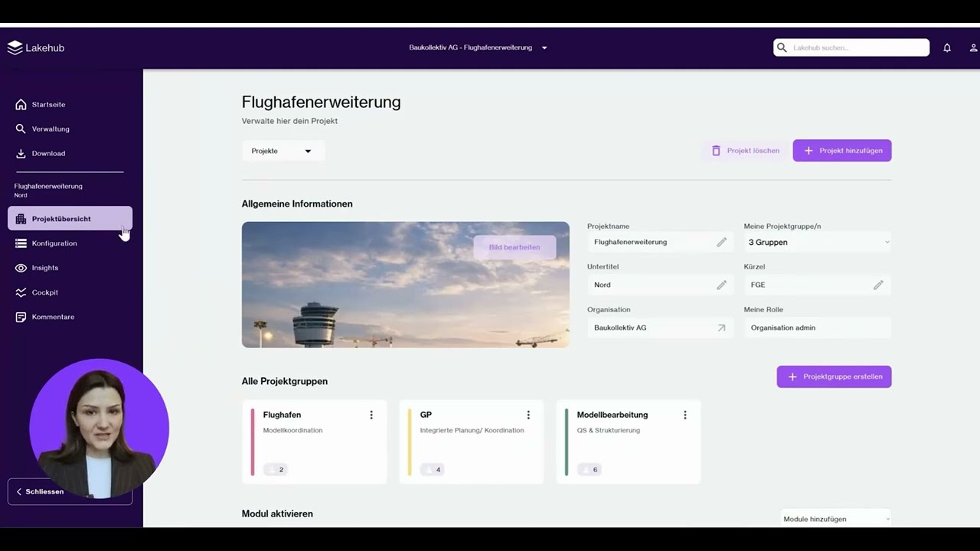Select Projektübersicht menu item
980x551 pixels.
(70, 219)
